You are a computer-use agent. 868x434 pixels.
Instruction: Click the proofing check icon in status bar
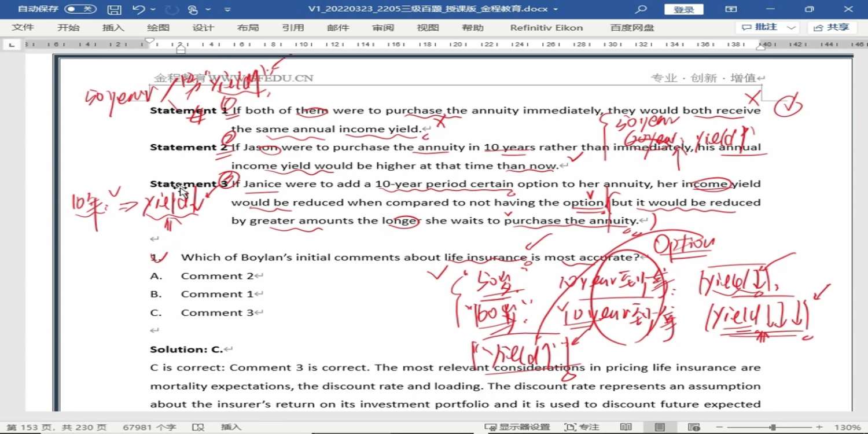tap(198, 427)
